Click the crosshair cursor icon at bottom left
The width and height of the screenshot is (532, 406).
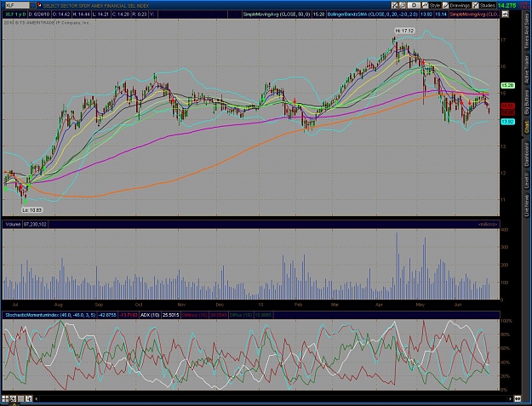(13, 398)
